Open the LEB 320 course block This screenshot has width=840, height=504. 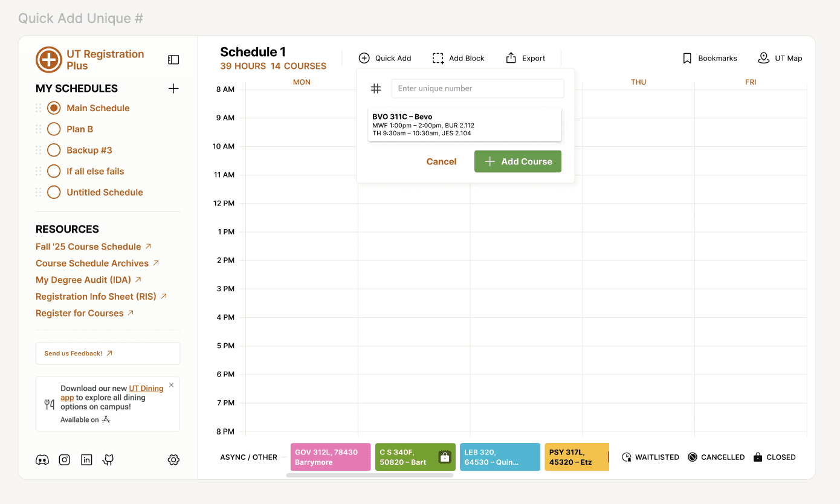tap(500, 457)
